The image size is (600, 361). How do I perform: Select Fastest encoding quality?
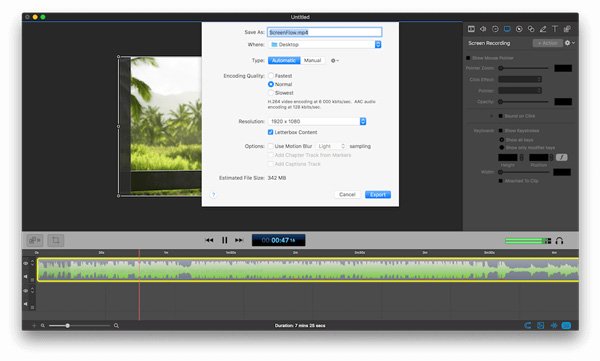pyautogui.click(x=271, y=76)
